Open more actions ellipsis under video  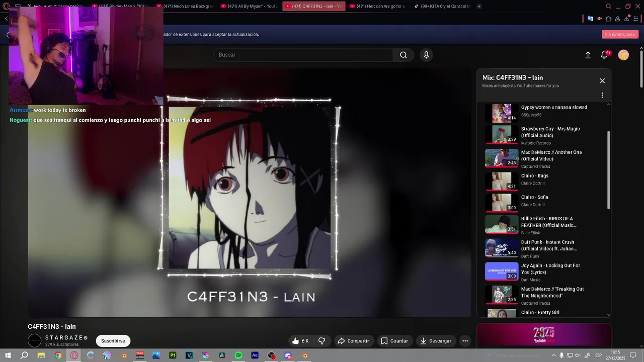(x=465, y=341)
